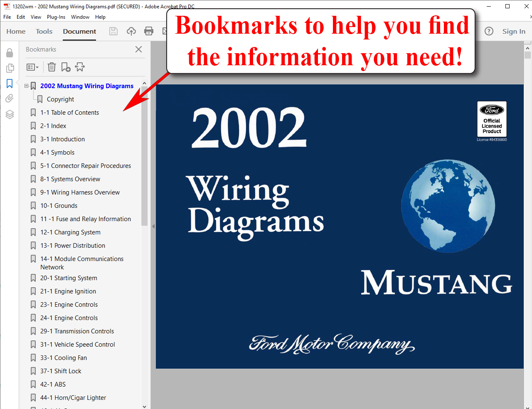Screen dimensions: 532x409
Task: Open the Plug-Ins menu
Action: coord(56,17)
